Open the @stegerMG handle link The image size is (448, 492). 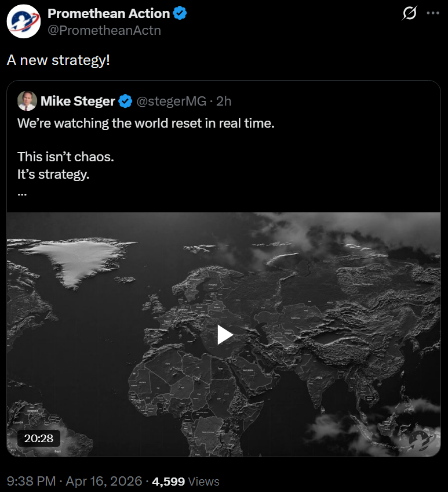[172, 102]
